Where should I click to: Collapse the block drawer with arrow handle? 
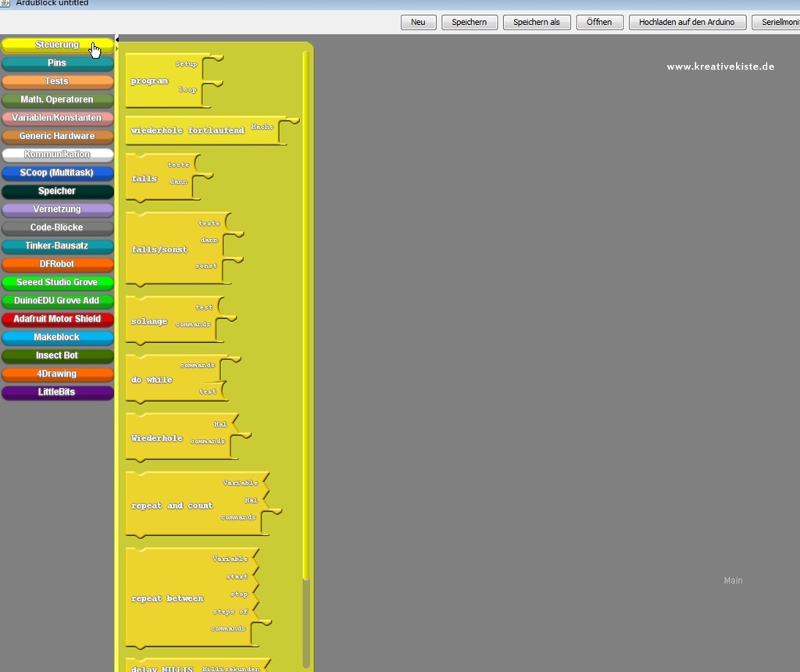coord(117,38)
